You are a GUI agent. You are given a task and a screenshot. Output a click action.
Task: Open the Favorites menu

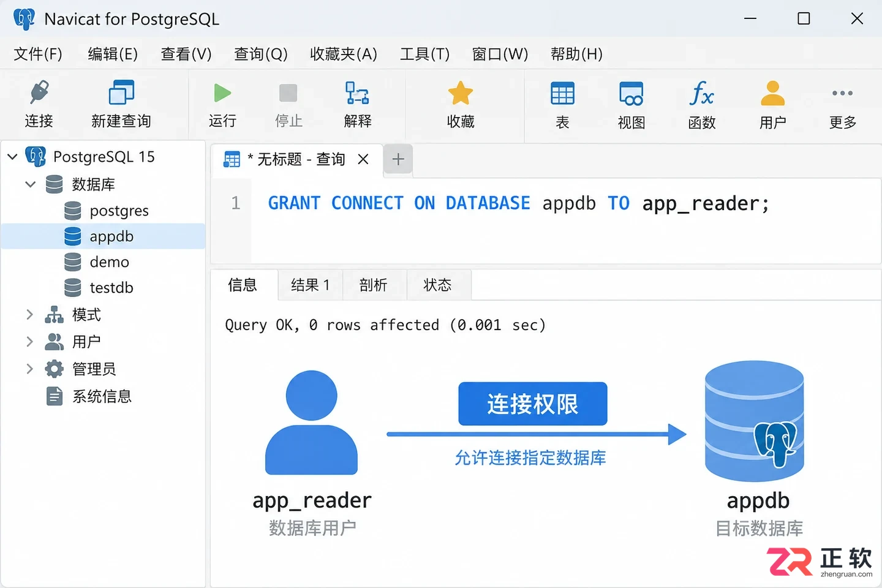(344, 54)
